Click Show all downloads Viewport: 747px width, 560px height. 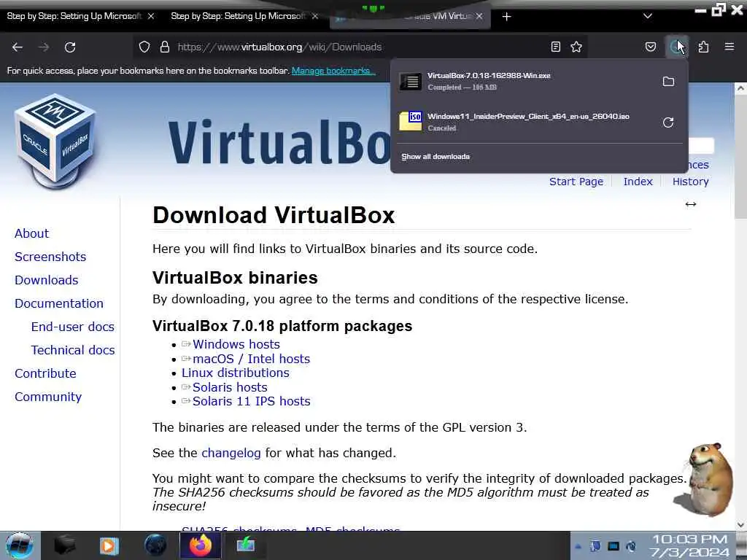[436, 157]
